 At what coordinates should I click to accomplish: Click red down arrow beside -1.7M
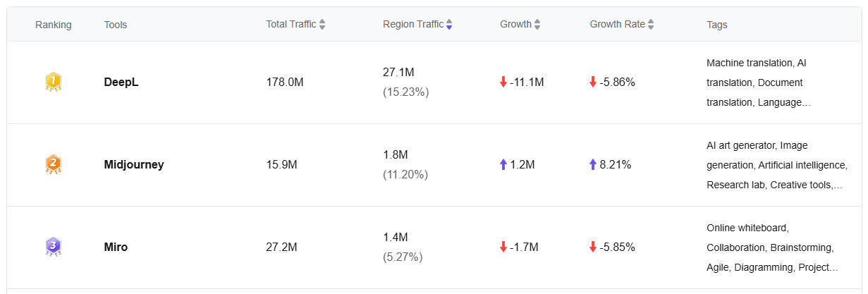[503, 247]
